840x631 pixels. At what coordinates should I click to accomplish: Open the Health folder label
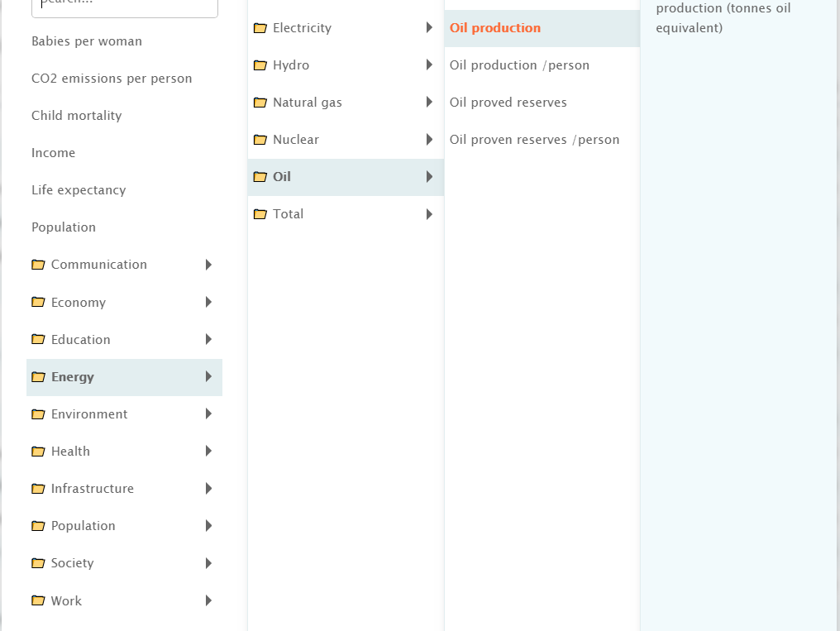point(70,452)
